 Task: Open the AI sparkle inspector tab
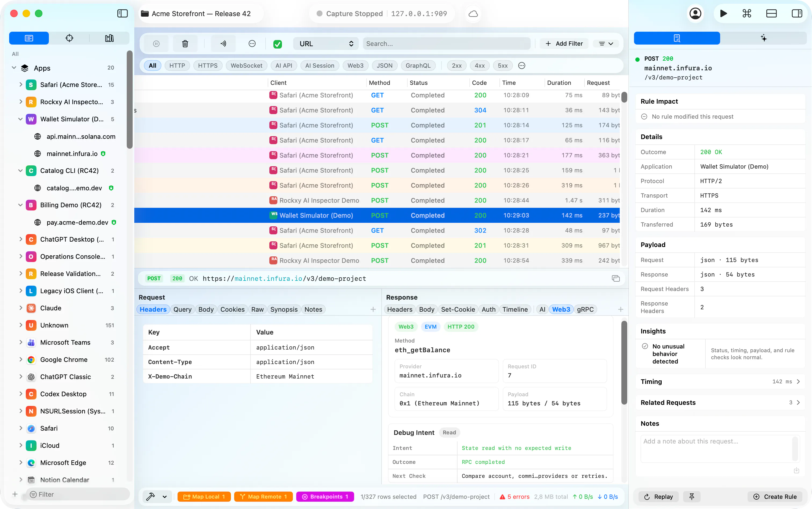point(763,38)
